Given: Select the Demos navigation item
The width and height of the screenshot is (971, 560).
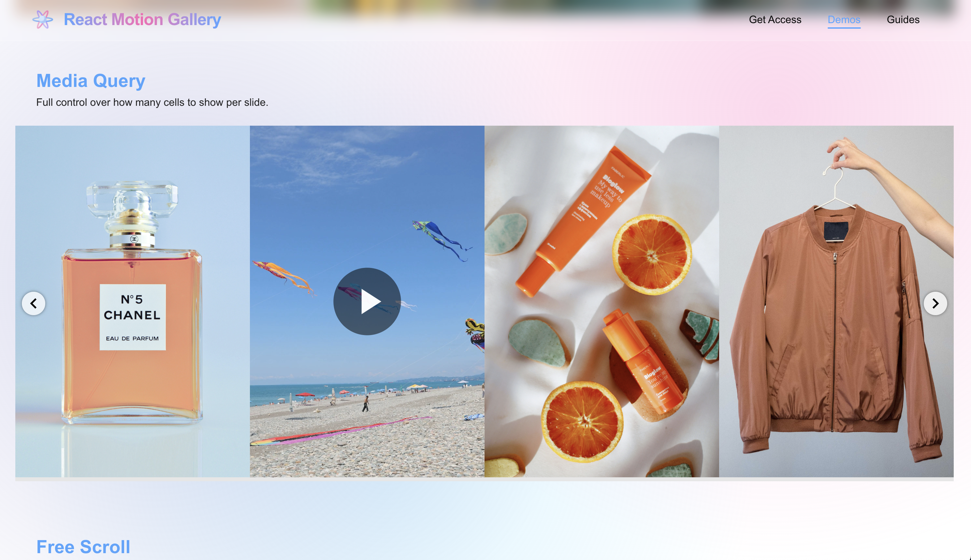Looking at the screenshot, I should 844,20.
